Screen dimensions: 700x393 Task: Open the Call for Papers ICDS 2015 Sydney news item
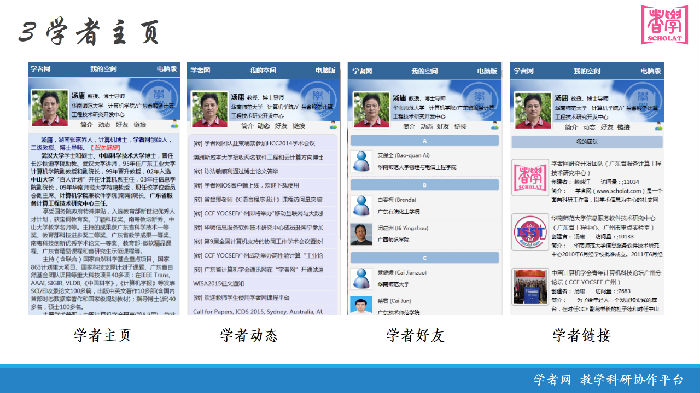[258, 311]
